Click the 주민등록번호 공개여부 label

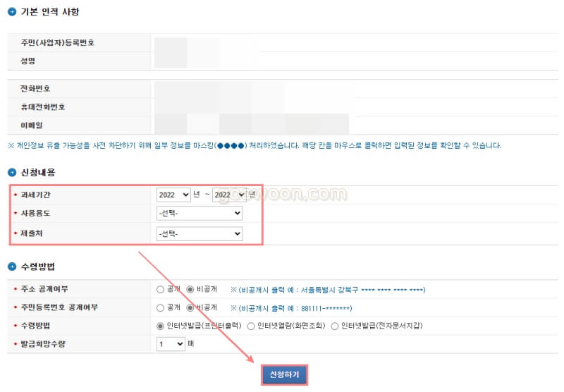[x=59, y=307]
